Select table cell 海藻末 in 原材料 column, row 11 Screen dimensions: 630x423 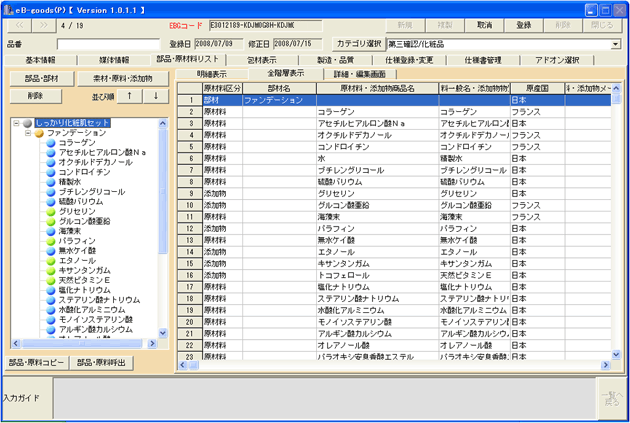point(378,217)
